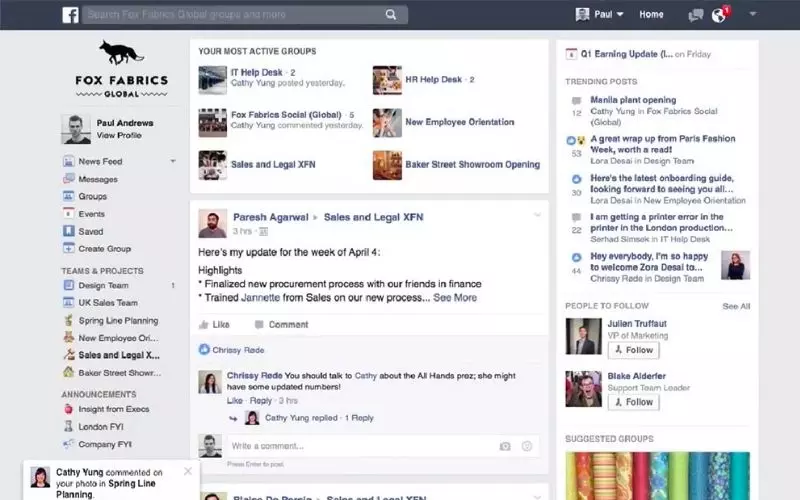Open View Profile for Paul Andrews
This screenshot has height=500, width=800.
pos(119,135)
